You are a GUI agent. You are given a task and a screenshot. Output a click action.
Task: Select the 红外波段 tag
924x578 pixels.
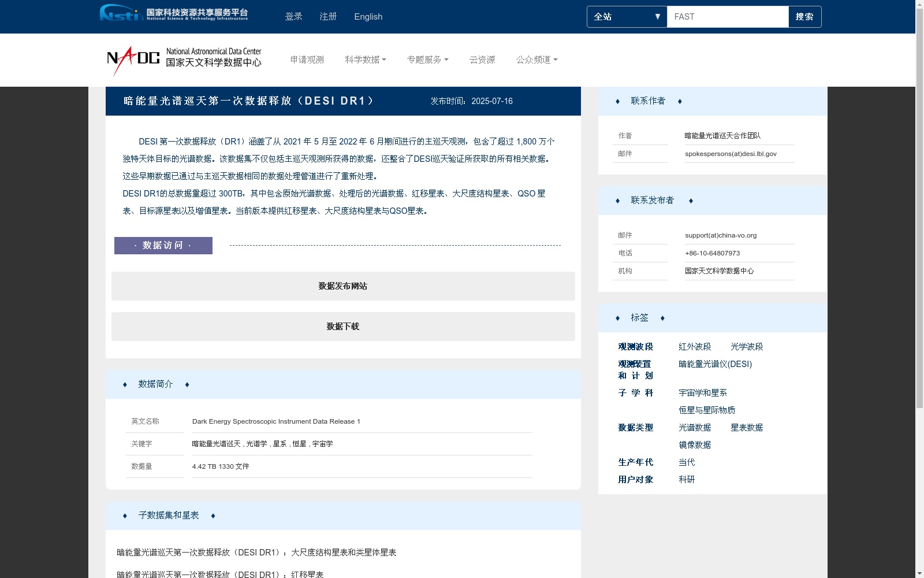(x=695, y=346)
